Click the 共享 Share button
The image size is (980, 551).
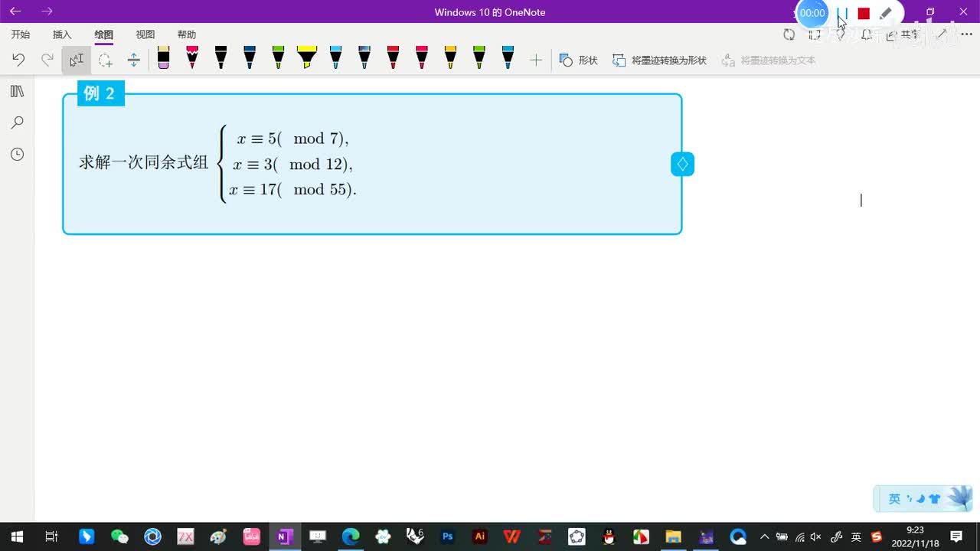click(x=903, y=34)
